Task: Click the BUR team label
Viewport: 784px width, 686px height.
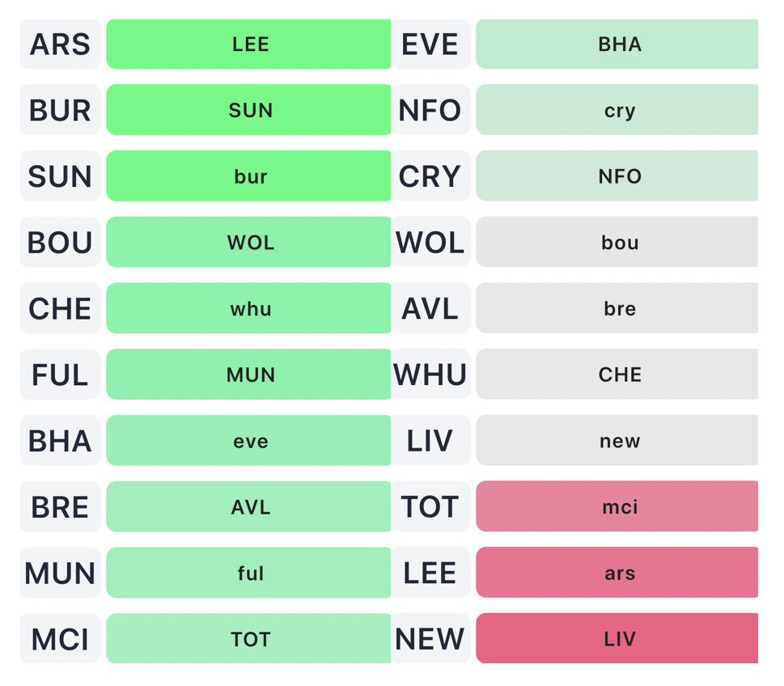Action: 60,110
